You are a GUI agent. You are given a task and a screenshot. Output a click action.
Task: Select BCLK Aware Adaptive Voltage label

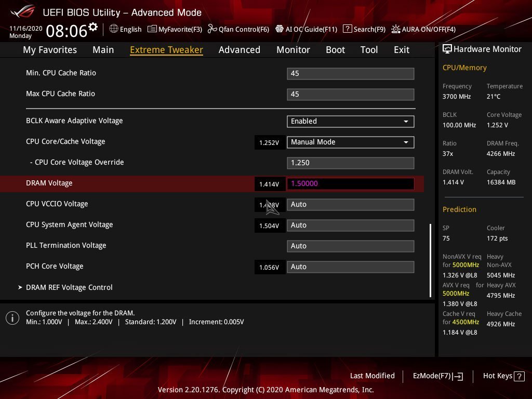tap(74, 121)
